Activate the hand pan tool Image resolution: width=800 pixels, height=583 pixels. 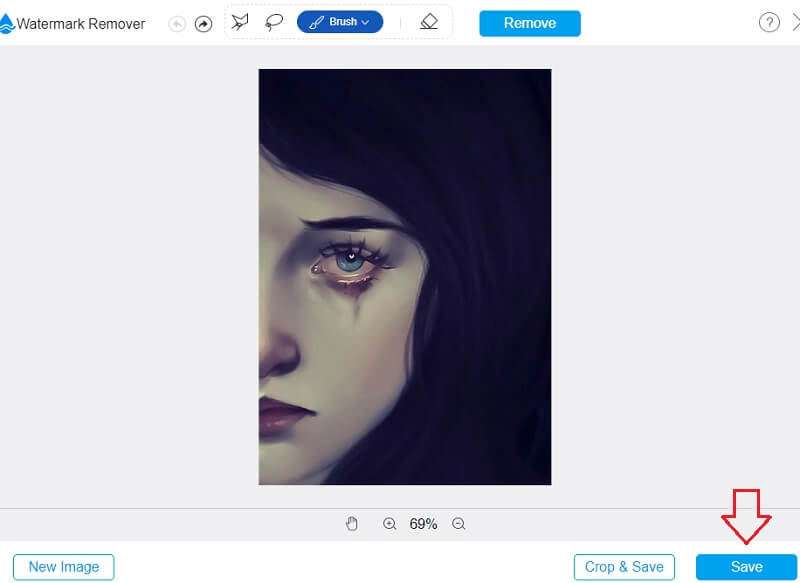(x=351, y=523)
